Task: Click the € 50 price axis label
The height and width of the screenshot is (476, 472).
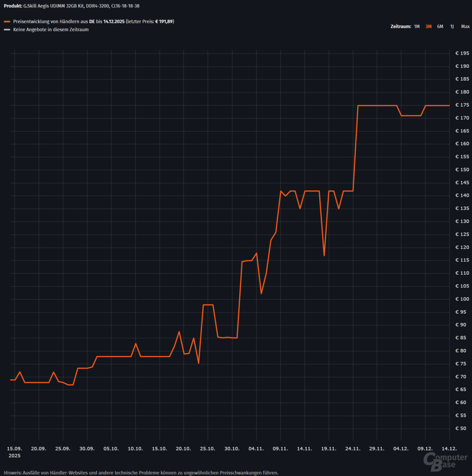Action: click(x=462, y=428)
